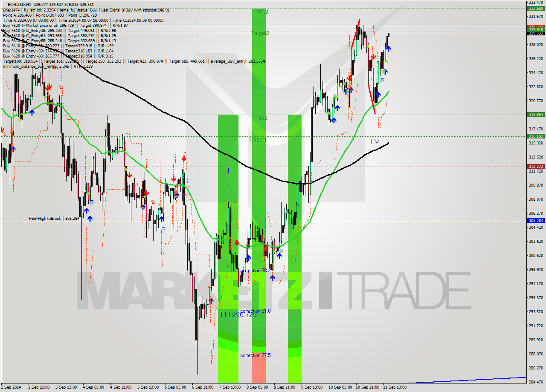The image size is (546, 392).
Task: Click the FSB-HighToBreak | 305.284 label
Action: (54, 218)
